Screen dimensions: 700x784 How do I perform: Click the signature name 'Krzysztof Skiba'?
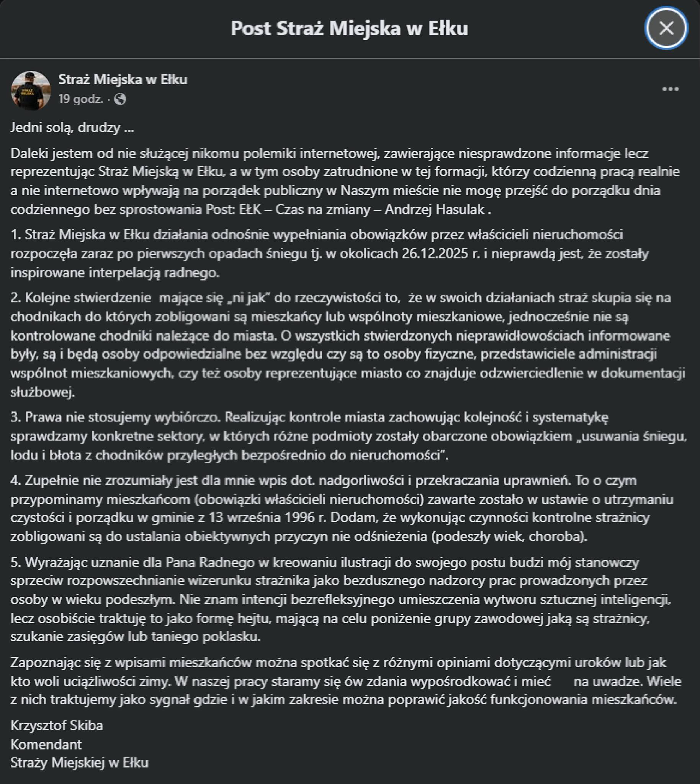pyautogui.click(x=57, y=725)
